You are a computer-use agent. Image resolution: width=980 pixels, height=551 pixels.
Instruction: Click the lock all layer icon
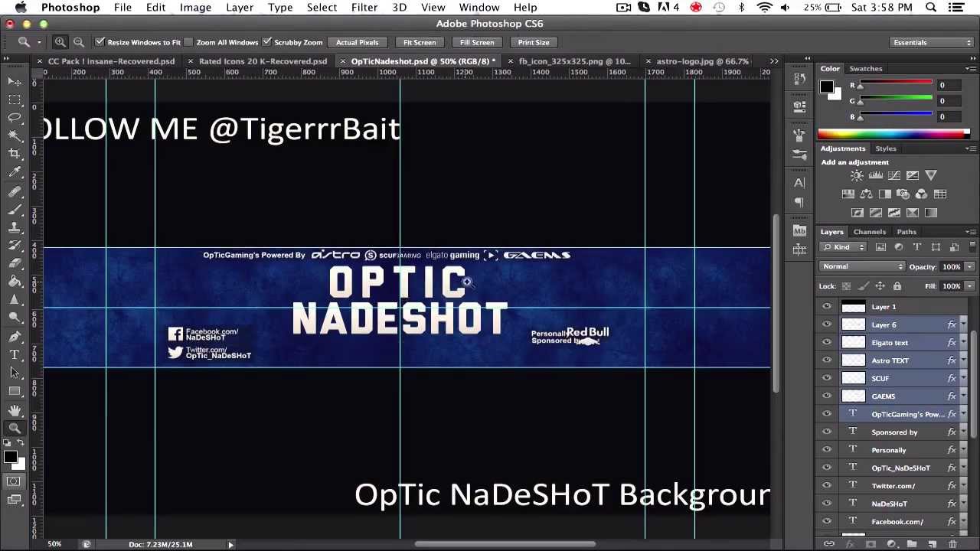click(897, 286)
